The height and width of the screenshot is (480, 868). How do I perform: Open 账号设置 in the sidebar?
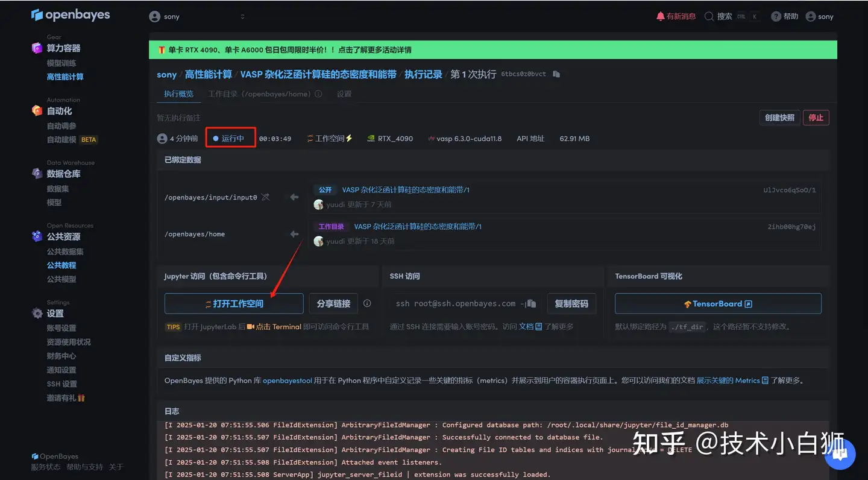(61, 328)
